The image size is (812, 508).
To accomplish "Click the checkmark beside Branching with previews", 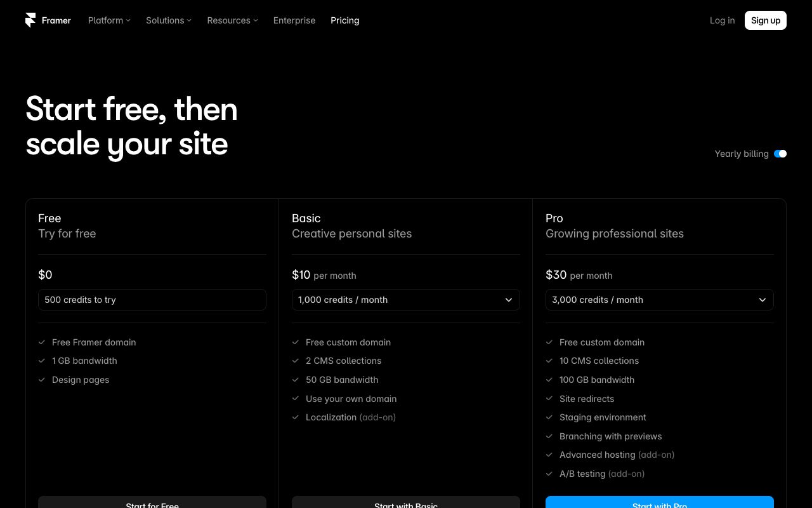I will point(549,436).
